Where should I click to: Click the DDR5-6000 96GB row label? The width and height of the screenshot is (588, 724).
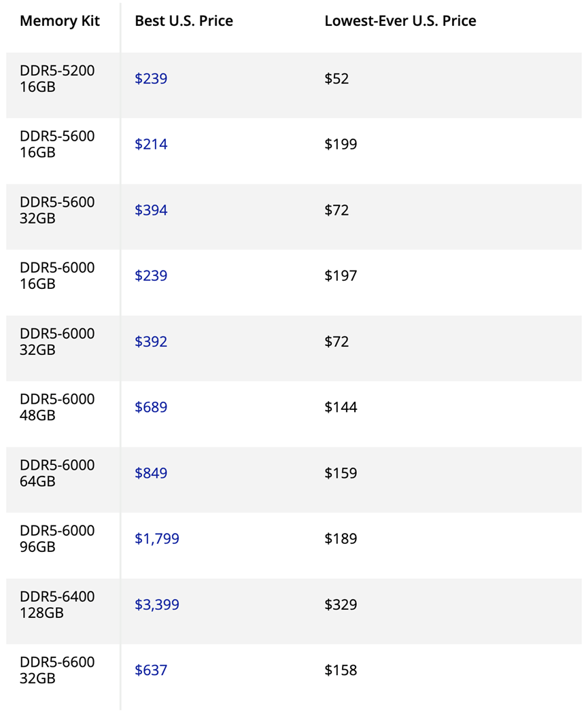point(57,539)
